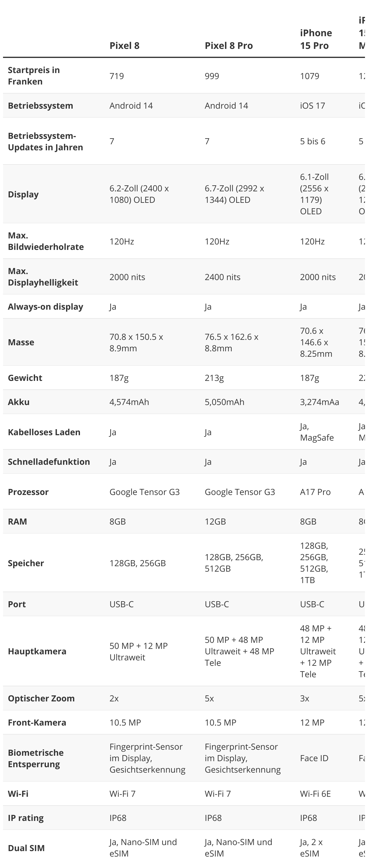Click the Wi-Fi 6E cell
The image size is (368, 868).
[315, 794]
